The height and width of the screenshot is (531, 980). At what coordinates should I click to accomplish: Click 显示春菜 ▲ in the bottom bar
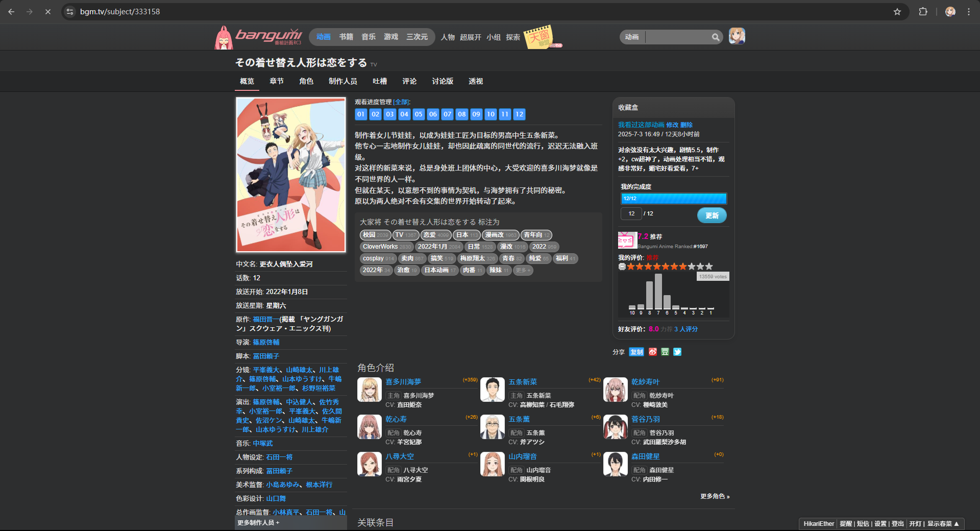click(943, 524)
